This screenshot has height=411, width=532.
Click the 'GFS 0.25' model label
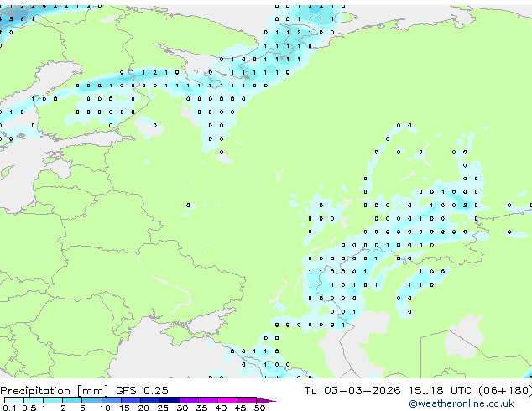(x=142, y=391)
